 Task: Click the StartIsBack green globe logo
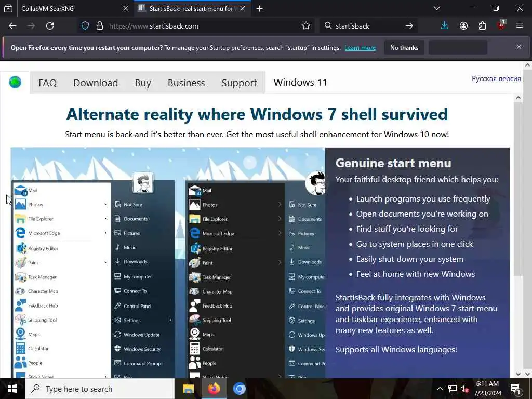click(x=15, y=82)
